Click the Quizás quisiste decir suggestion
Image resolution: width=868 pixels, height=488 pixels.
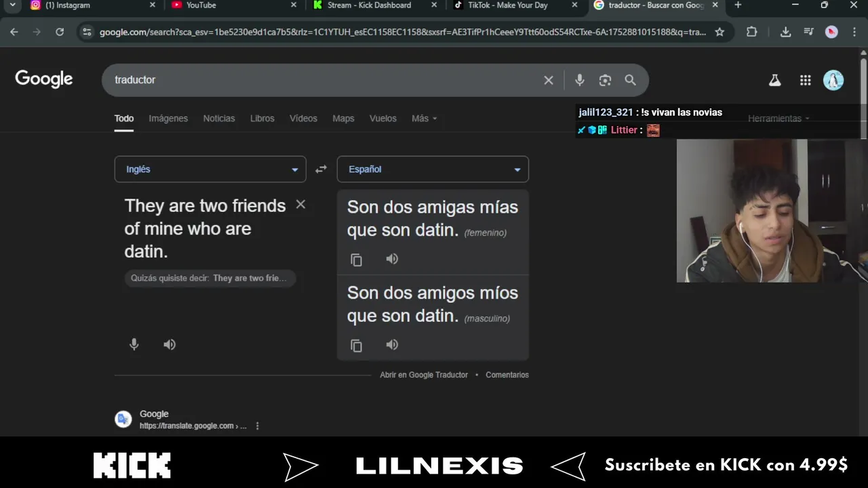click(209, 279)
